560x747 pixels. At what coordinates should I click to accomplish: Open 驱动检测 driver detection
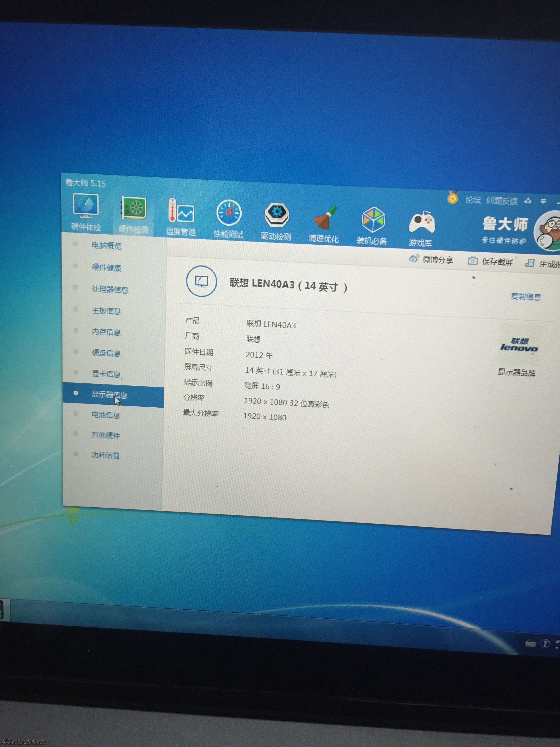[276, 222]
